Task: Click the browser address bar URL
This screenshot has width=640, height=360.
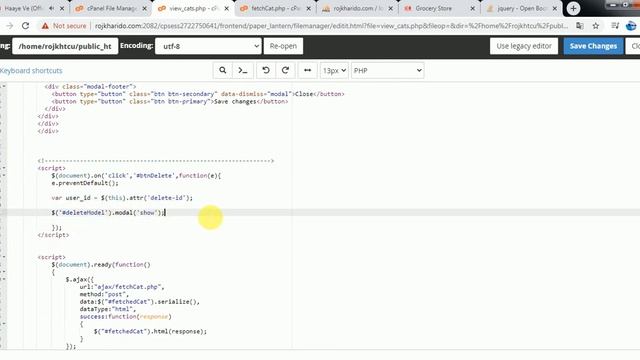Action: point(331,26)
